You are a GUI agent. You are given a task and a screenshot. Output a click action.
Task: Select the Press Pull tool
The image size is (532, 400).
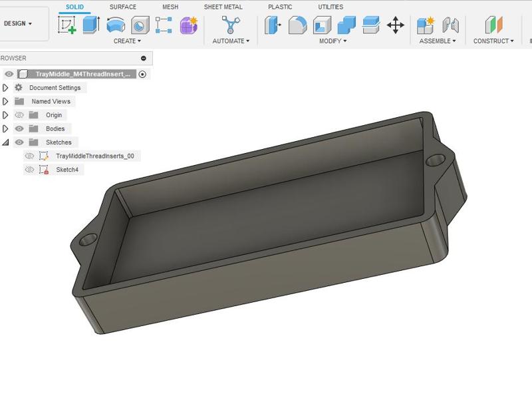(271, 25)
